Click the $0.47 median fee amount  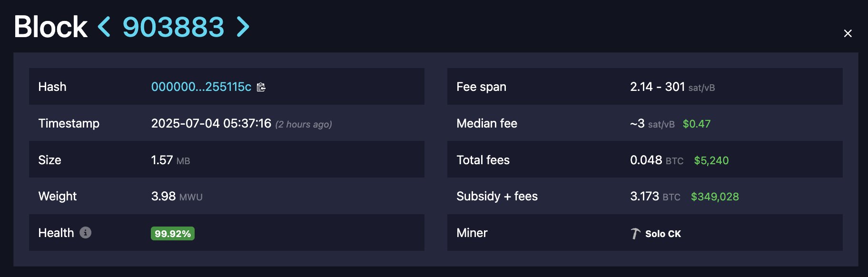(696, 124)
